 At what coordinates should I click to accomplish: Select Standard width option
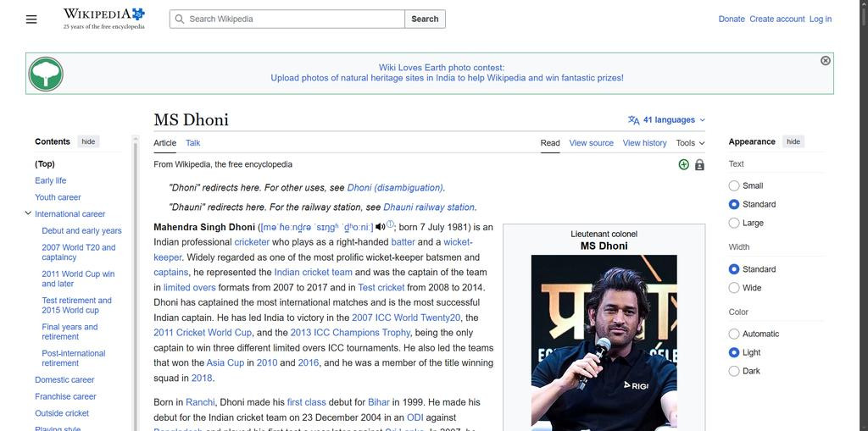tap(734, 269)
